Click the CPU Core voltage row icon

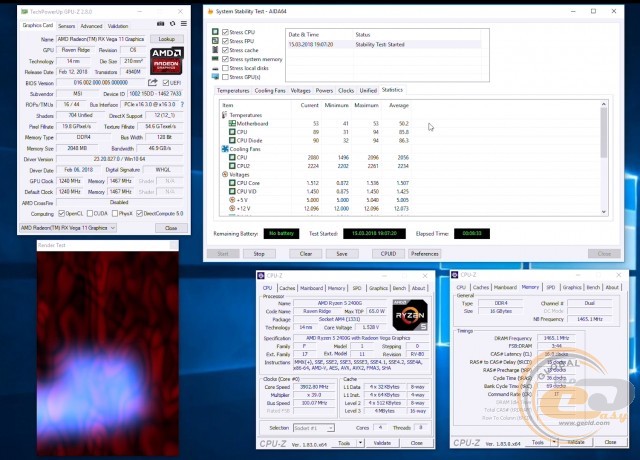tap(232, 183)
